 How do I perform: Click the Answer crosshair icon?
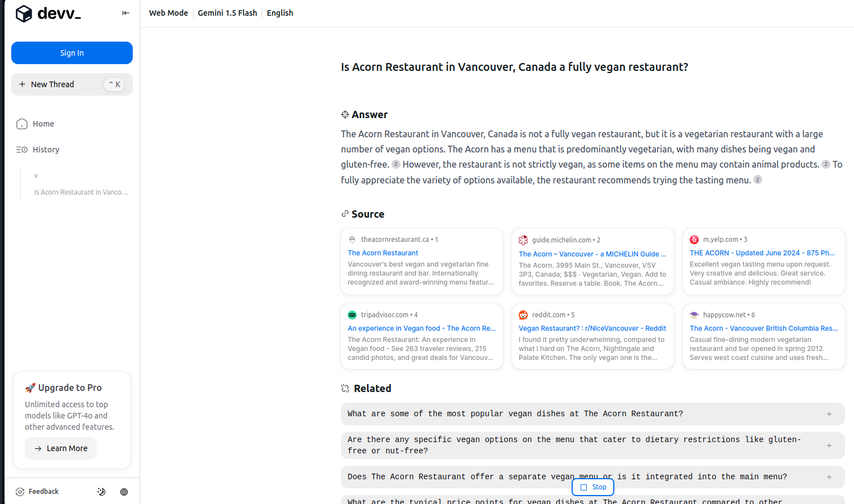345,114
